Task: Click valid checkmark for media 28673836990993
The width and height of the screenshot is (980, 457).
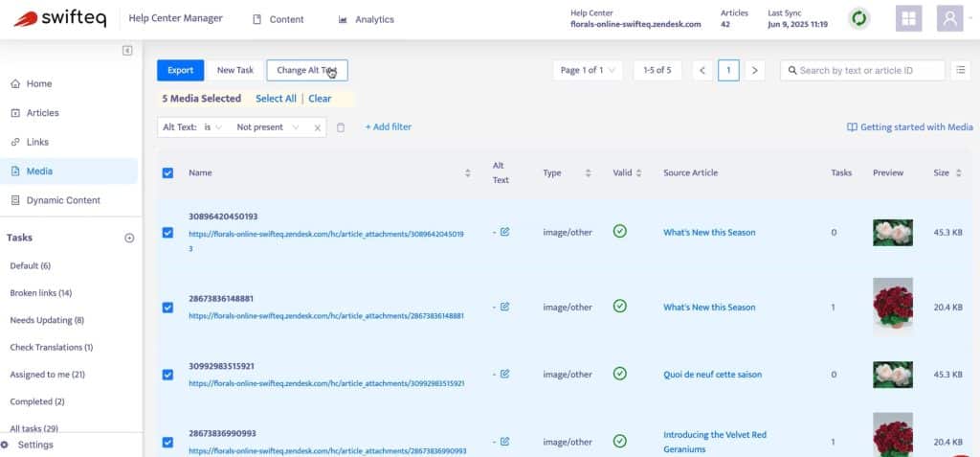Action: (x=619, y=442)
